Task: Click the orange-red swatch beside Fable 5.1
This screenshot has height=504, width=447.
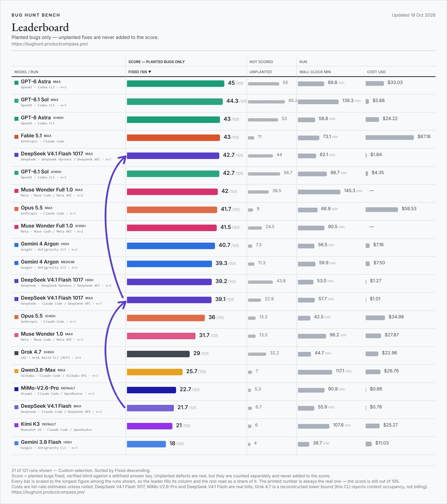Action: (x=17, y=137)
